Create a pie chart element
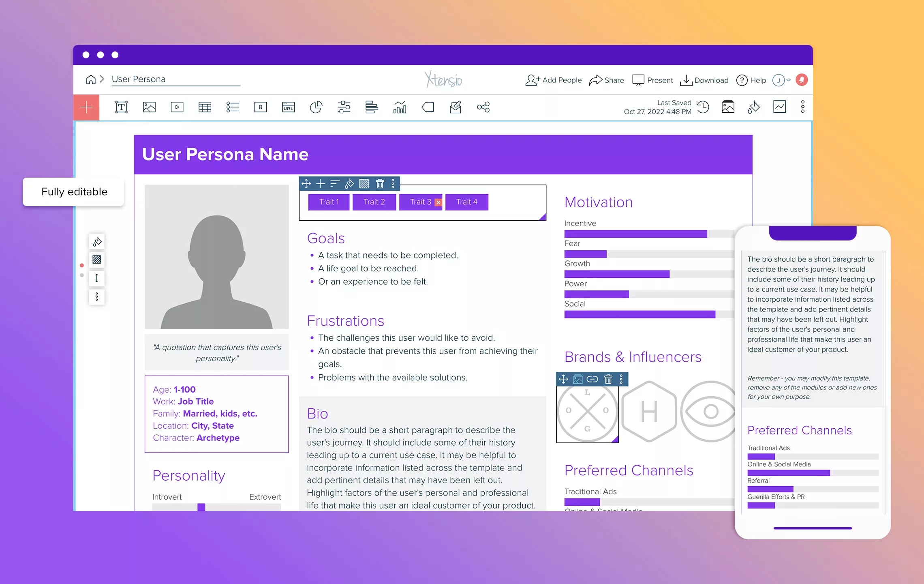The height and width of the screenshot is (584, 924). (x=316, y=107)
